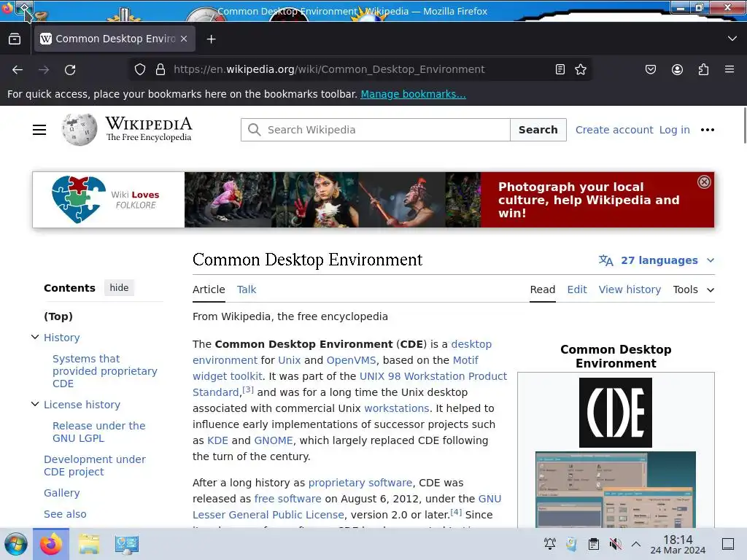This screenshot has width=747, height=560.
Task: Open the notifications bell in system tray
Action: tap(550, 544)
